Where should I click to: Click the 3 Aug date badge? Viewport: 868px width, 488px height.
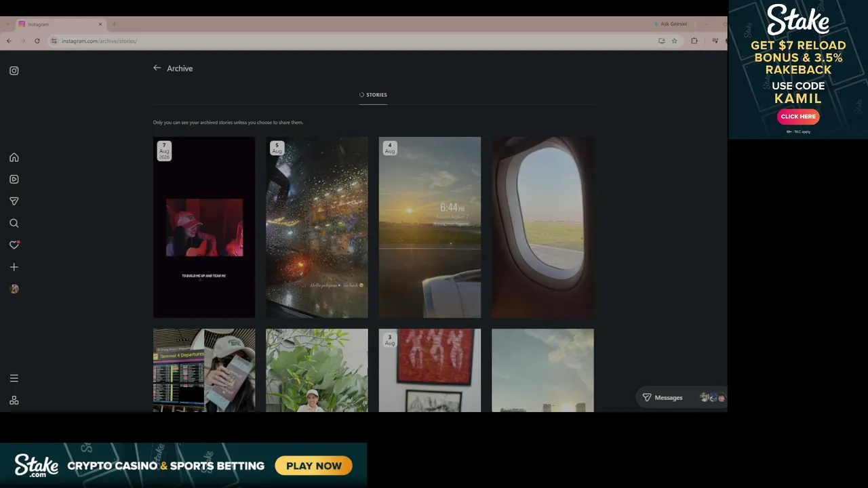pyautogui.click(x=390, y=340)
